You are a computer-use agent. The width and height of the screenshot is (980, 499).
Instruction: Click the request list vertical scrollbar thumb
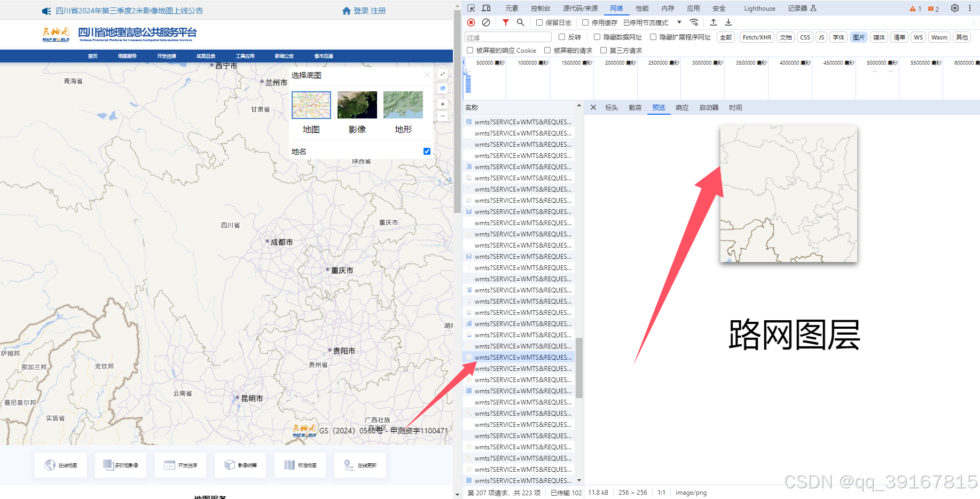tap(579, 368)
